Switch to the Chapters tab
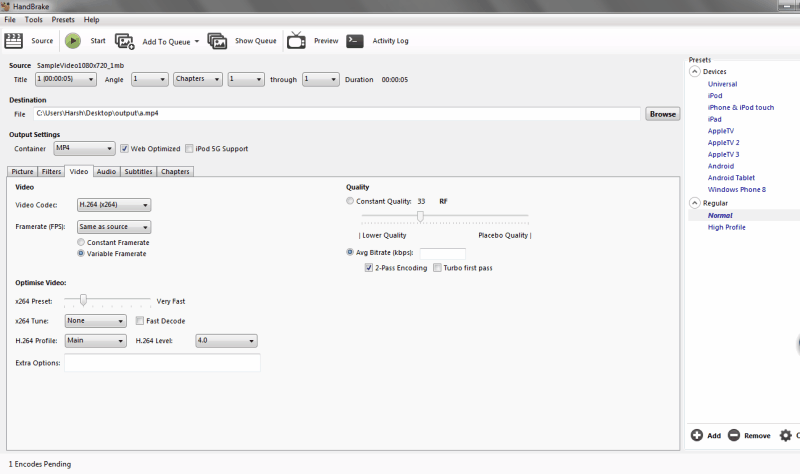This screenshot has height=474, width=800. (175, 172)
